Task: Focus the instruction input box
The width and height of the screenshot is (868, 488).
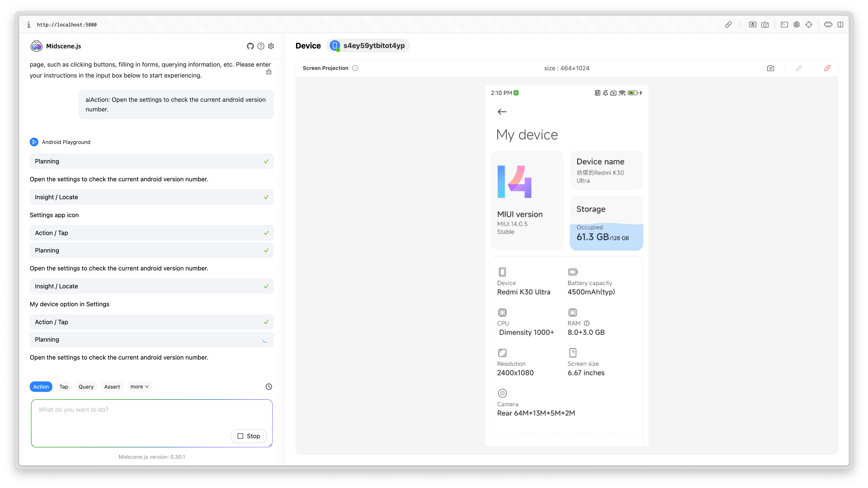Action: [x=135, y=415]
